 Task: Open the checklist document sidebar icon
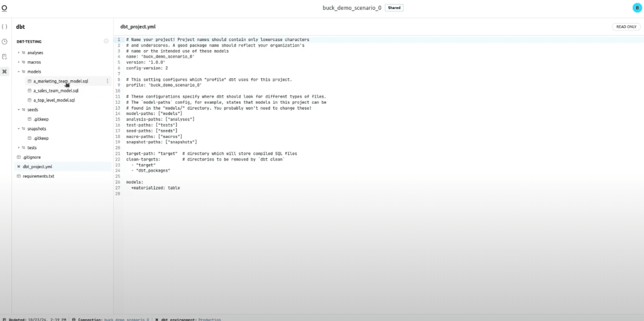(x=5, y=57)
